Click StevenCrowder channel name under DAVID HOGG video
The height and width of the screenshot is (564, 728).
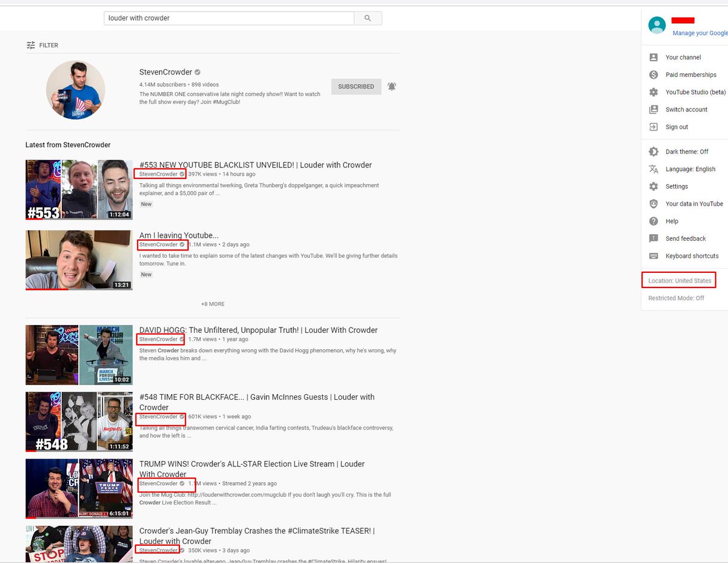[158, 339]
